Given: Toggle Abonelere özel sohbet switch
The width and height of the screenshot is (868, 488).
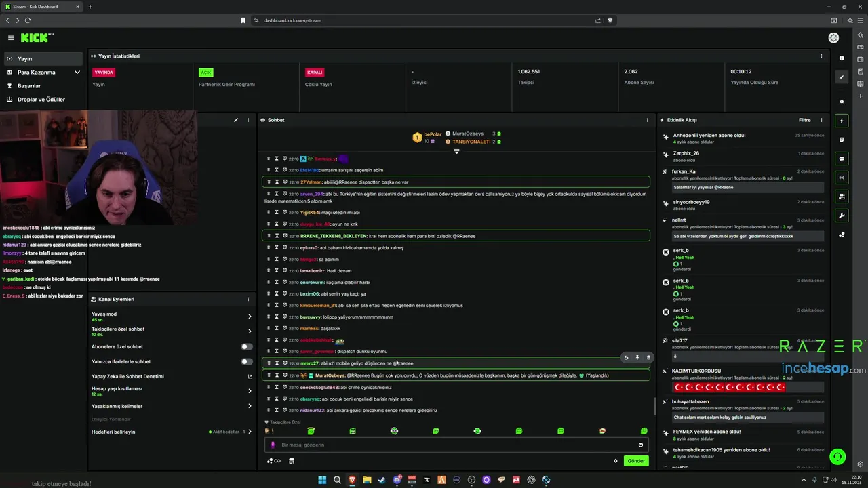Looking at the screenshot, I should click(x=247, y=346).
